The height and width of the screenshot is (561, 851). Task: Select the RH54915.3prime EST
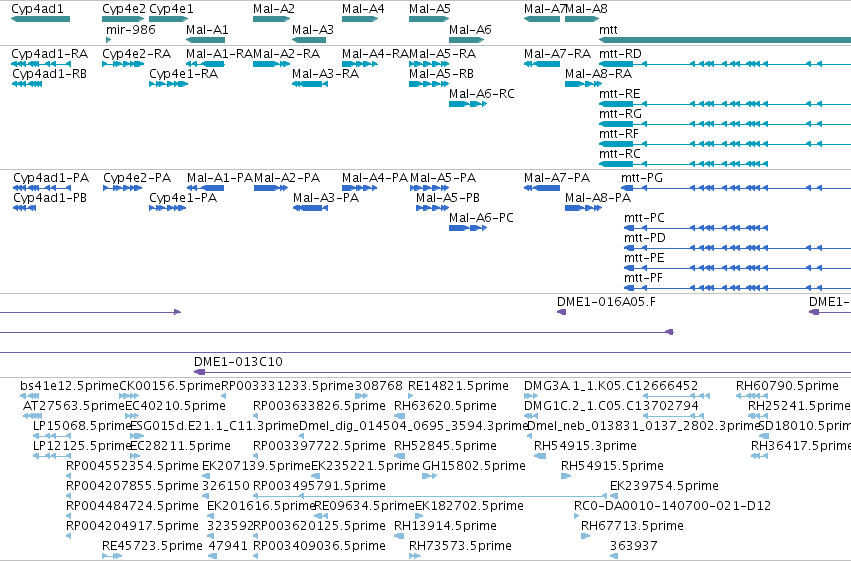click(x=540, y=456)
